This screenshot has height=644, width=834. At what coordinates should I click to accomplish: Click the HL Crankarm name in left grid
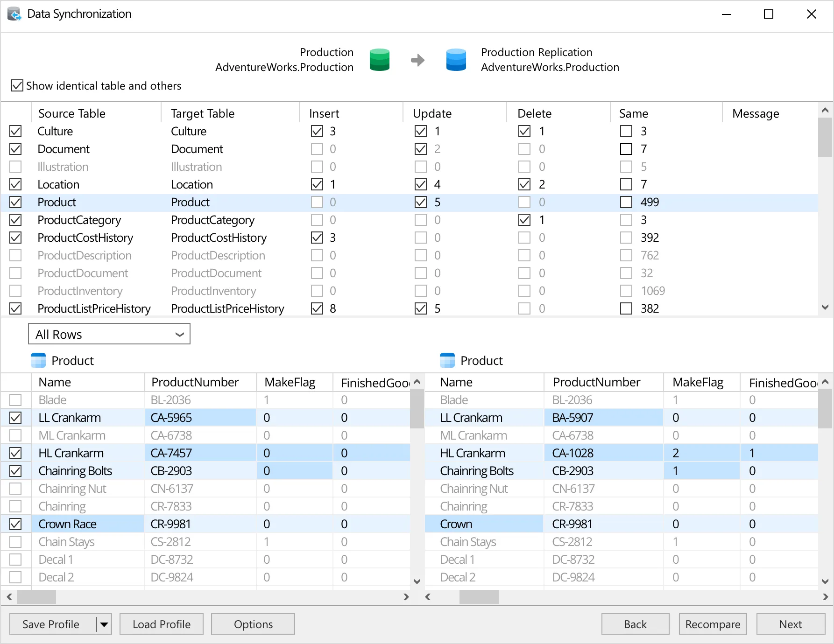[x=71, y=453]
